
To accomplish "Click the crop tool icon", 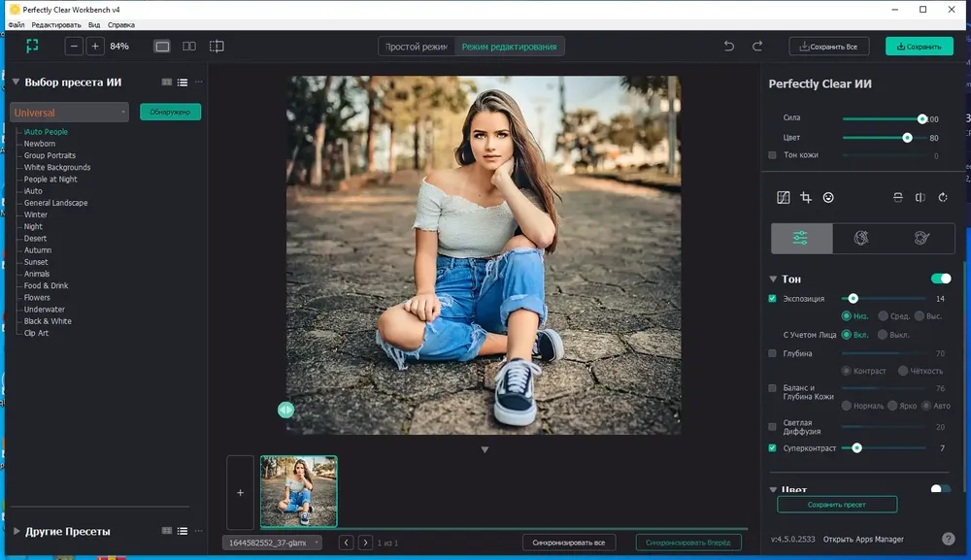I will (x=806, y=197).
